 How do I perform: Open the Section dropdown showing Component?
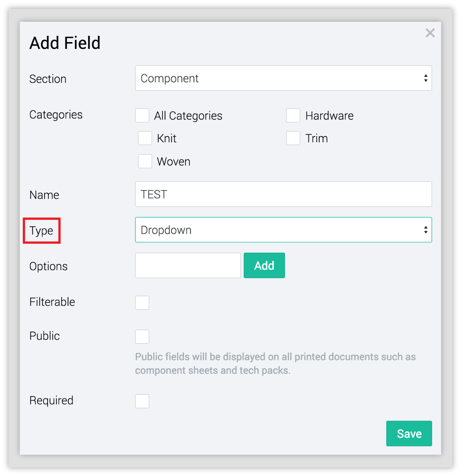pyautogui.click(x=280, y=78)
